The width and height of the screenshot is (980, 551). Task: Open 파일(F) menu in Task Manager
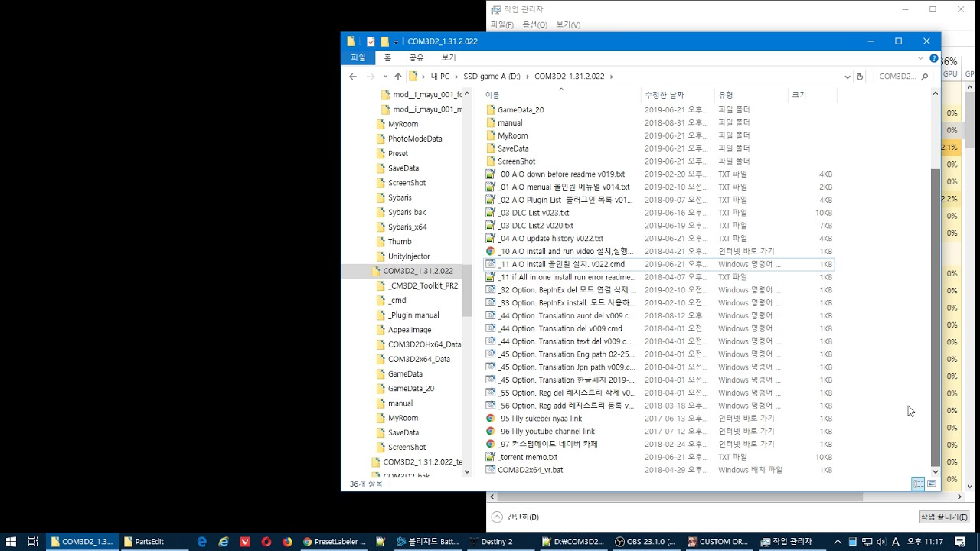(x=502, y=25)
